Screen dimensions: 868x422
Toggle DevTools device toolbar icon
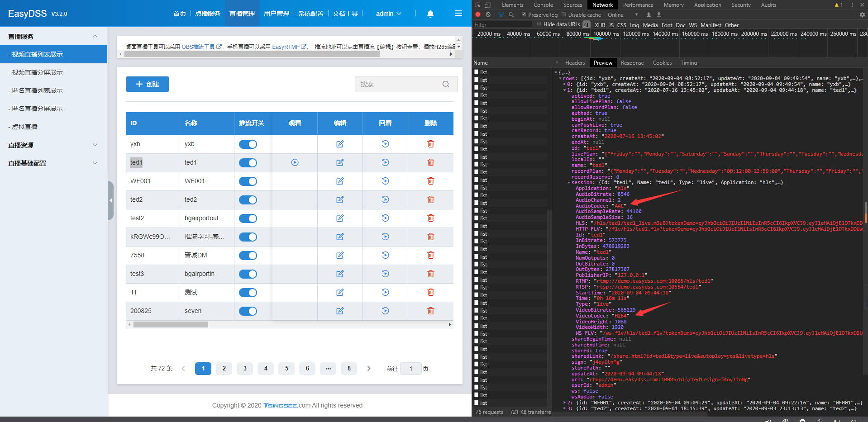tap(487, 5)
